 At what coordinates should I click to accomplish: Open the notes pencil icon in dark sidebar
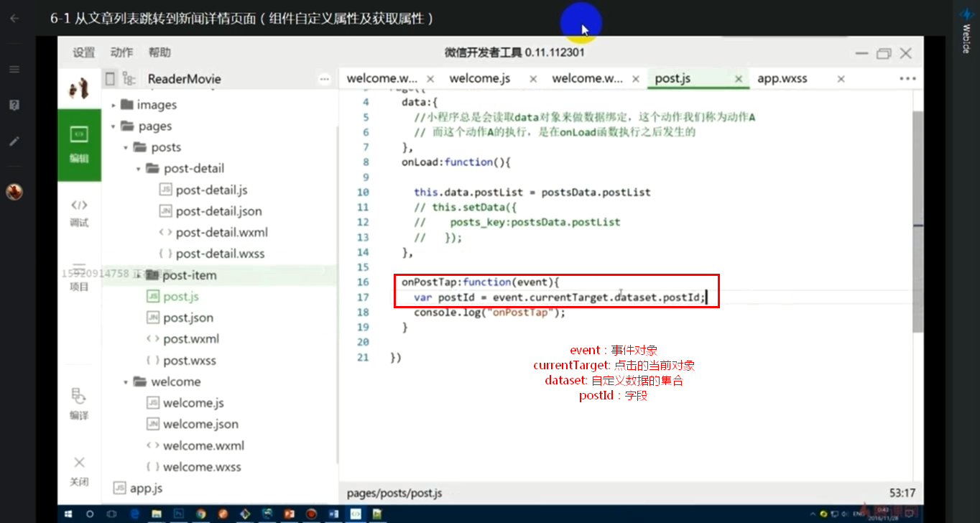tap(14, 141)
